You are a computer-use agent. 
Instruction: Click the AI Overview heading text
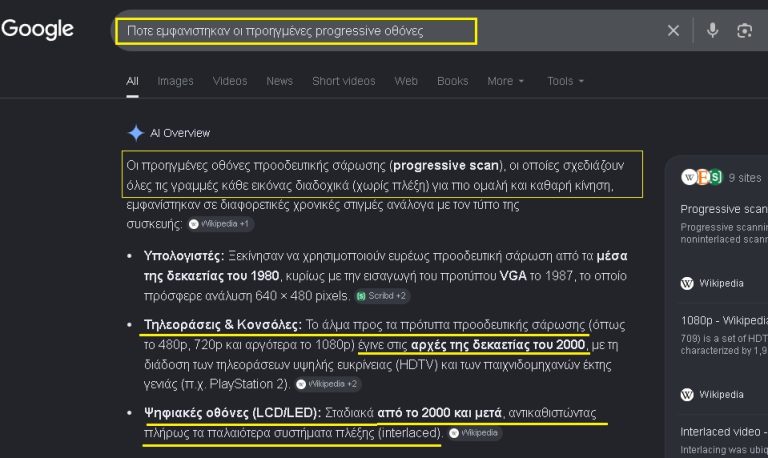pos(180,133)
